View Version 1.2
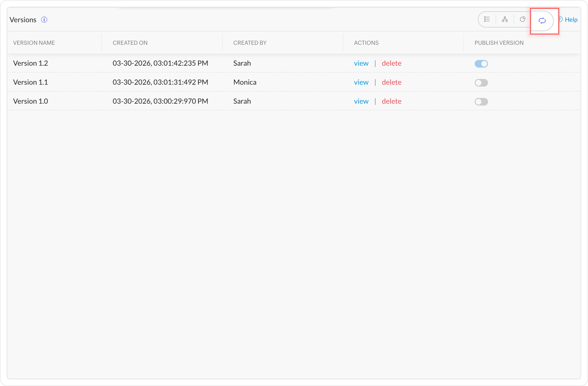 pyautogui.click(x=361, y=63)
